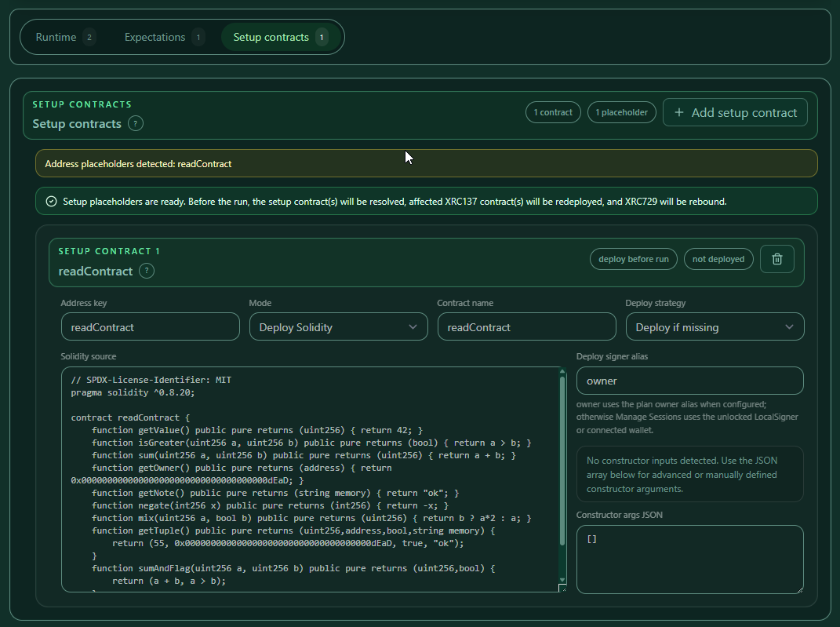
Task: Click the Contract name input field
Action: click(526, 327)
